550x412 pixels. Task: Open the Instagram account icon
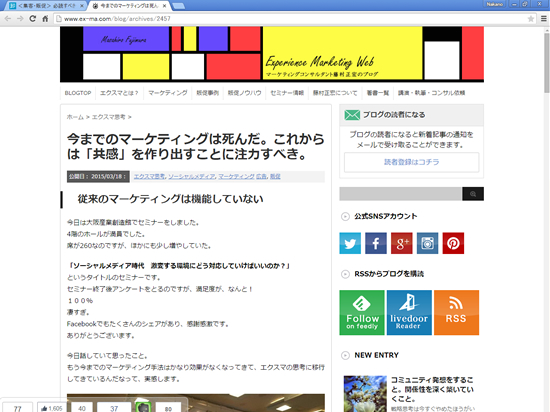[427, 243]
